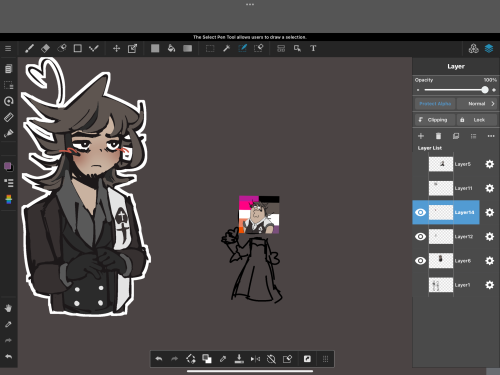Show hidden Layer11 via visibility box
The width and height of the screenshot is (500, 375).
click(420, 188)
